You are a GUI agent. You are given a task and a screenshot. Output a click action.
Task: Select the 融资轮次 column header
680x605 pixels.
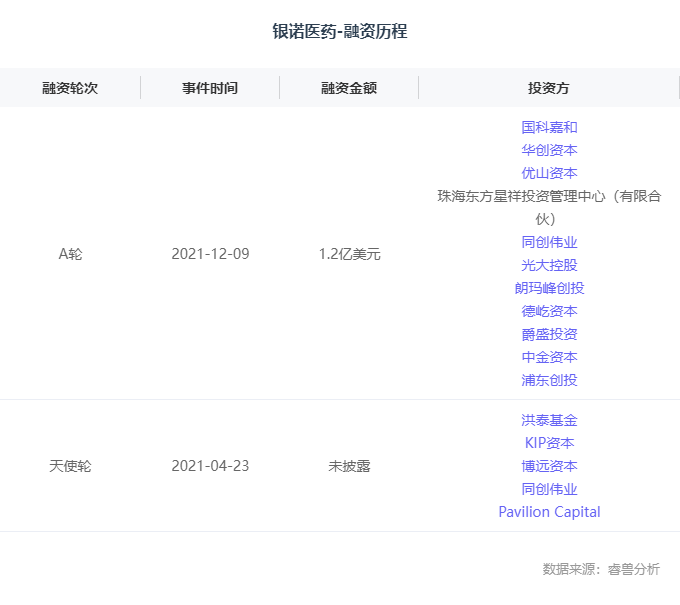(x=70, y=88)
